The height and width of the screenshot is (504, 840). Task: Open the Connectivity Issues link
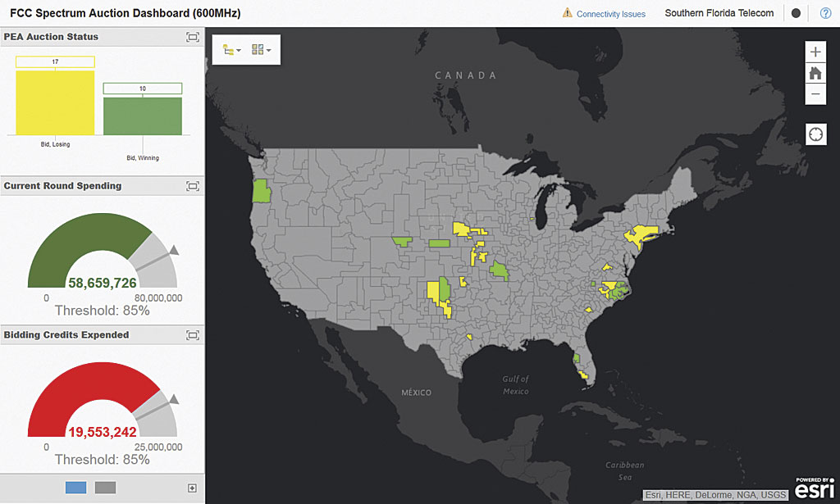coord(610,14)
